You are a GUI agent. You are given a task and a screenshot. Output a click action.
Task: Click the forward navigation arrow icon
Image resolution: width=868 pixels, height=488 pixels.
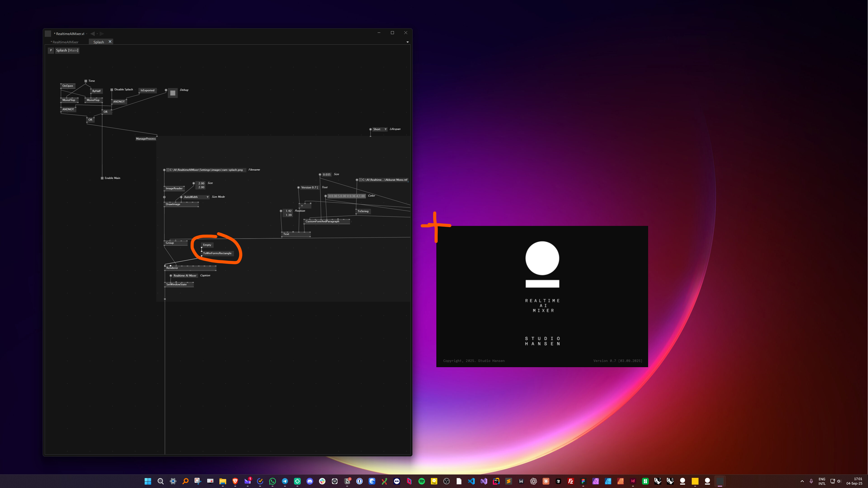(x=102, y=34)
